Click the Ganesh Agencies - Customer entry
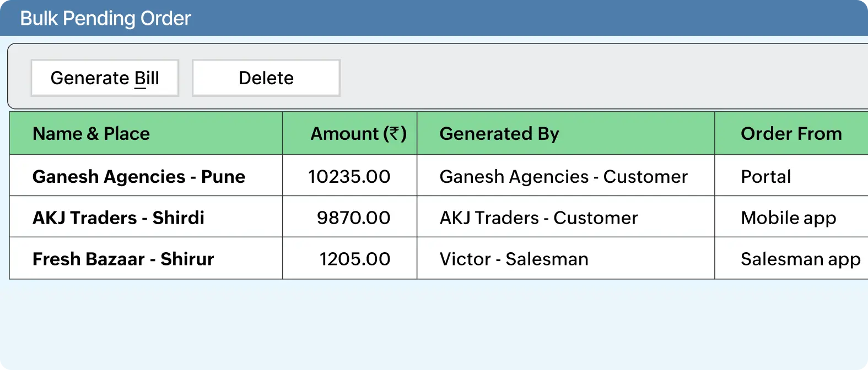The width and height of the screenshot is (868, 370). click(x=563, y=176)
